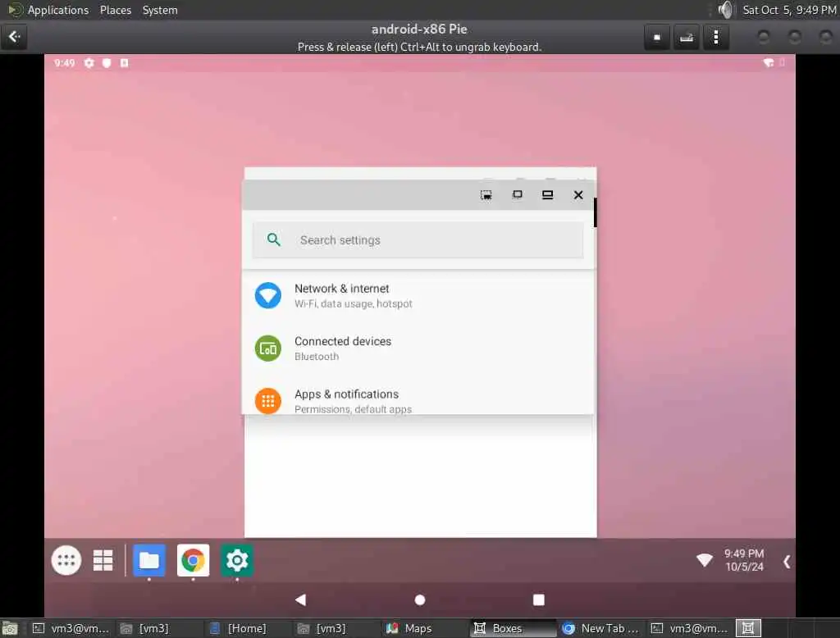Click the Android taskbar clock 9:49 PM
Viewport: 840px width, 638px height.
(744, 554)
